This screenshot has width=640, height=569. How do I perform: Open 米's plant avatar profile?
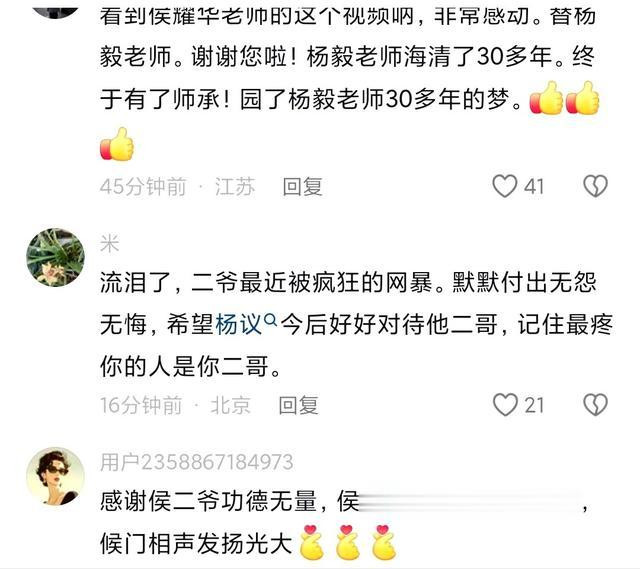point(56,257)
